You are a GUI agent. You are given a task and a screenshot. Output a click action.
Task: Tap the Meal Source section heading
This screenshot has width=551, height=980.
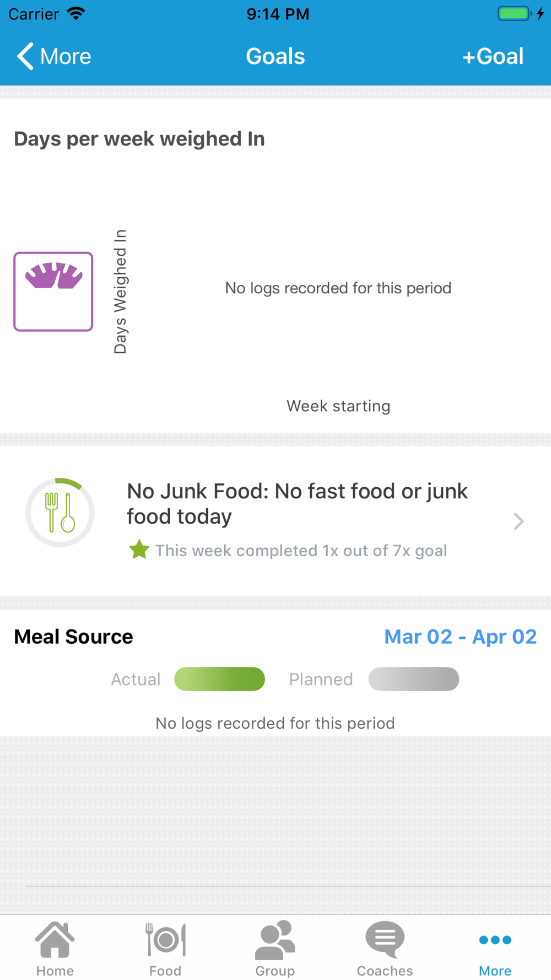coord(73,637)
